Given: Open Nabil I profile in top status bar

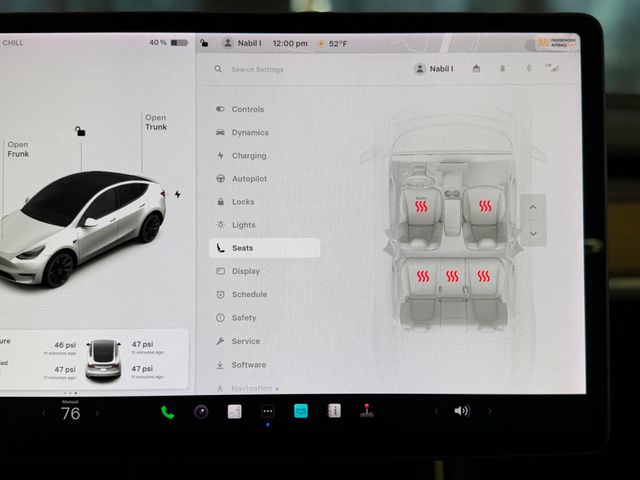Looking at the screenshot, I should tap(242, 43).
